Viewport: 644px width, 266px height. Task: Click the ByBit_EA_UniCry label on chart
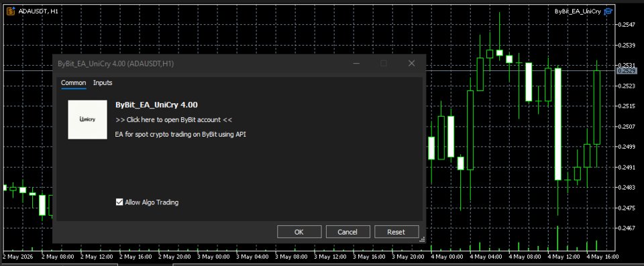578,11
